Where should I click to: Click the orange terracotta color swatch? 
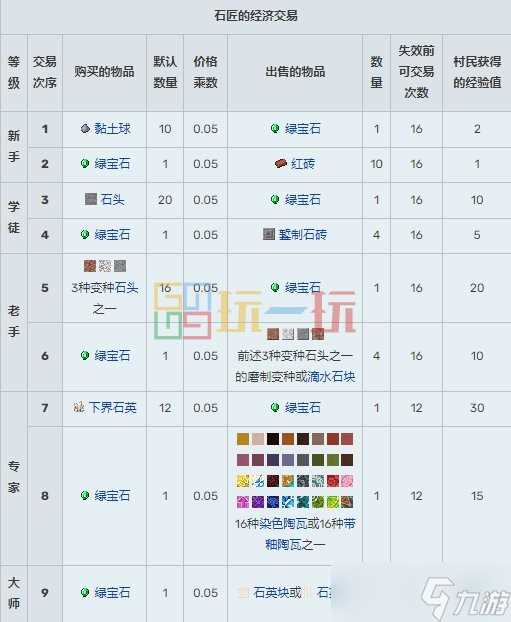coord(288,439)
